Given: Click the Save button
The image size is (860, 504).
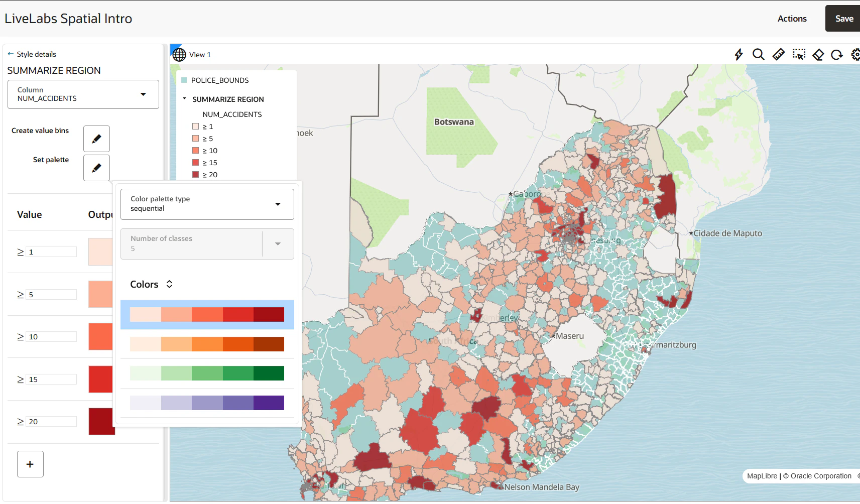Looking at the screenshot, I should pos(843,19).
